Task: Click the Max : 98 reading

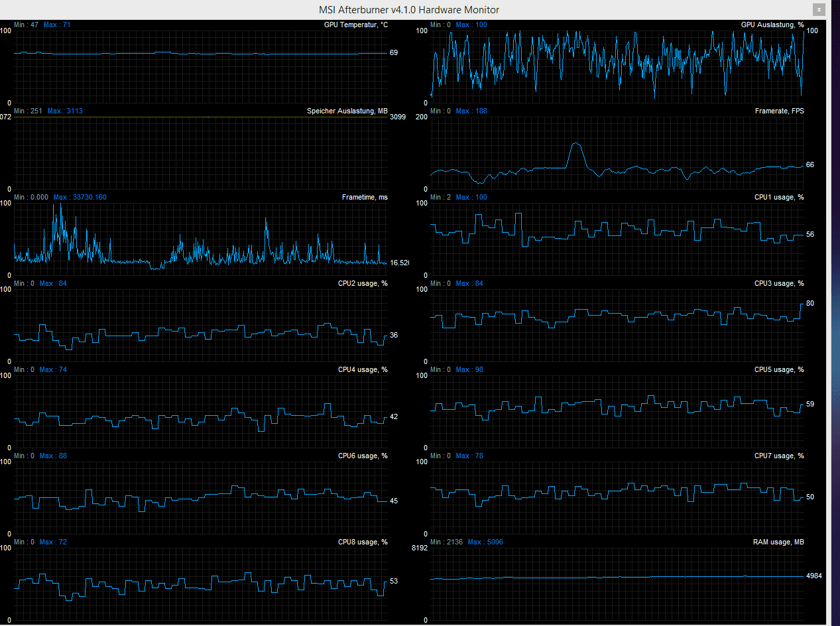Action: coord(469,369)
